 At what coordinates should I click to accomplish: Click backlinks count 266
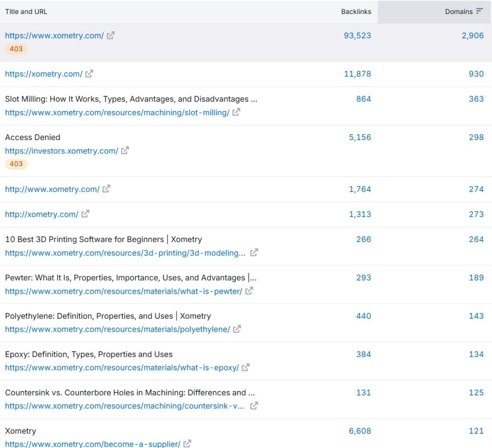(364, 239)
